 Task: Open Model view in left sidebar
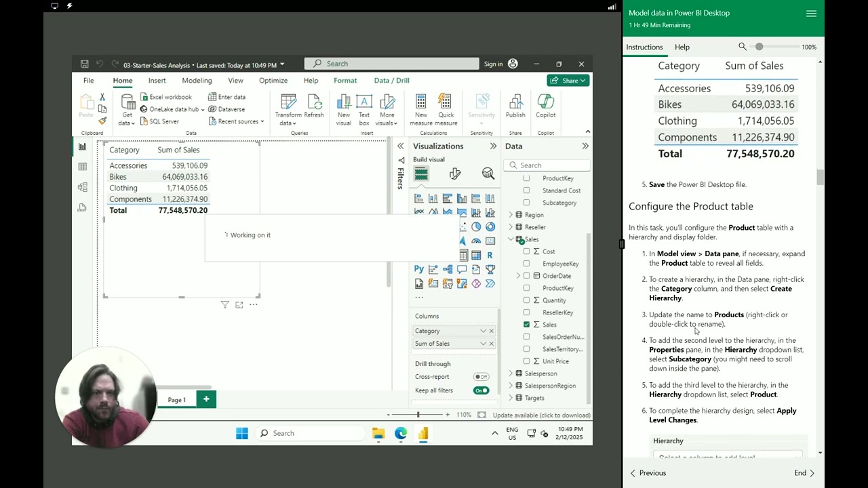pyautogui.click(x=82, y=187)
